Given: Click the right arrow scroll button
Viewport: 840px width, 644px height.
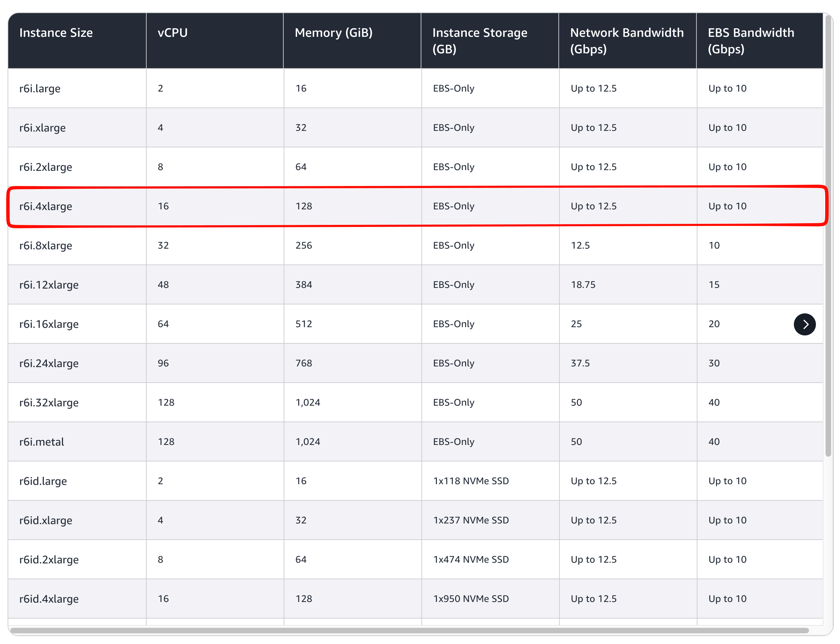Looking at the screenshot, I should [x=804, y=324].
